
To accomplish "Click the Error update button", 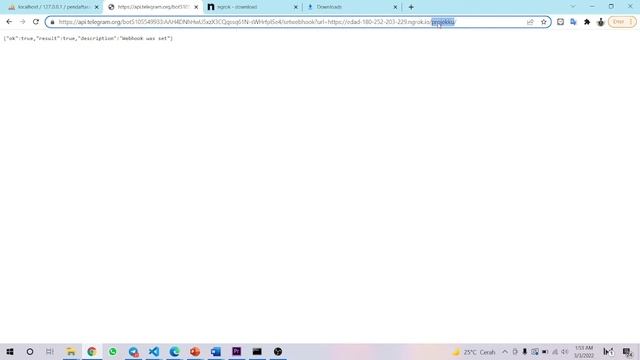I will 622,22.
